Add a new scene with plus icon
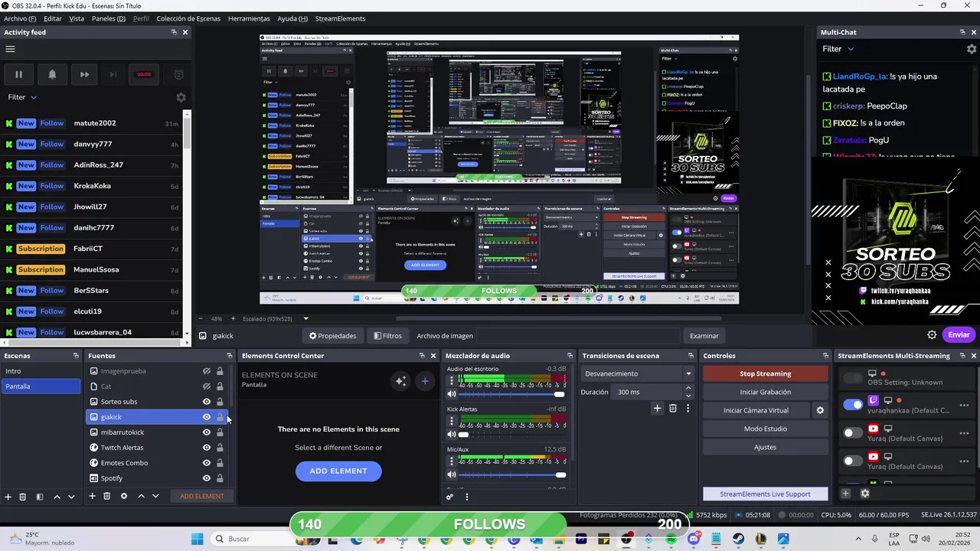980x551 pixels. 8,496
